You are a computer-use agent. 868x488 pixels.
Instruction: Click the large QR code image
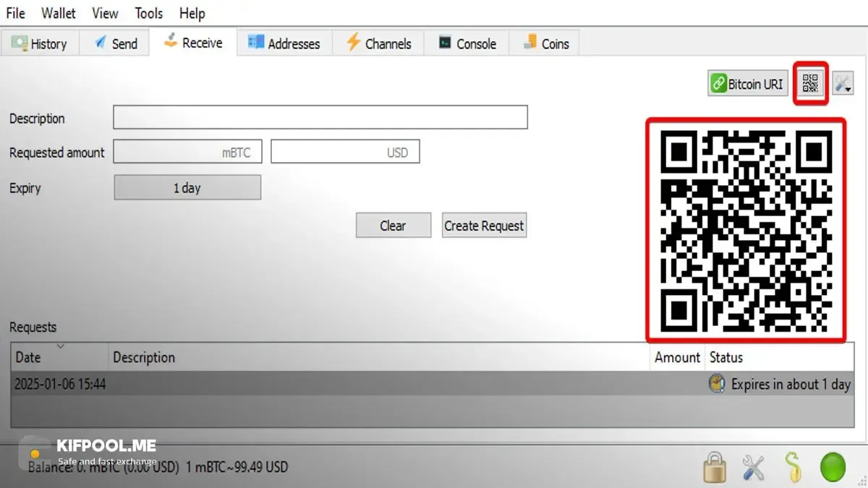coord(746,230)
